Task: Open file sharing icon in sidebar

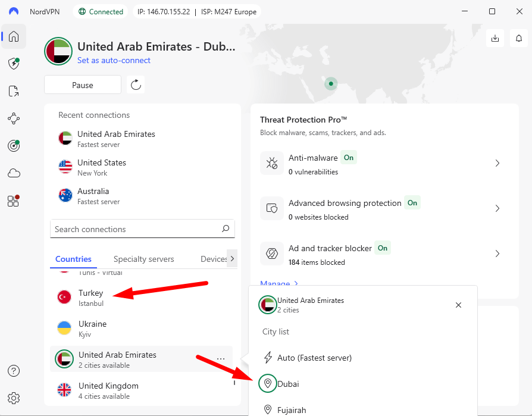Action: point(14,91)
